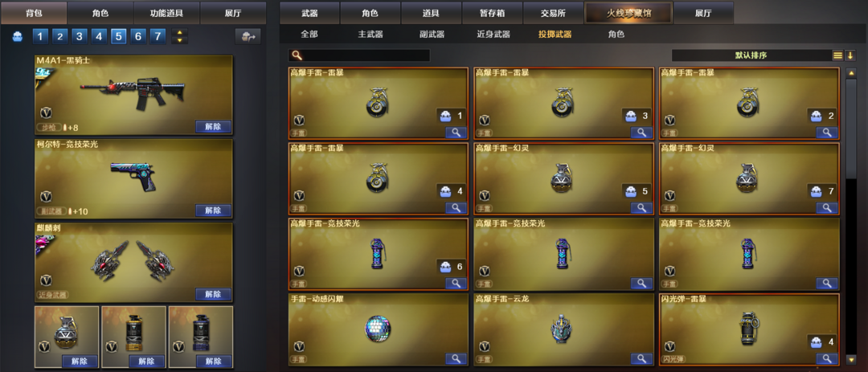Select backpack slot 7

[x=158, y=36]
